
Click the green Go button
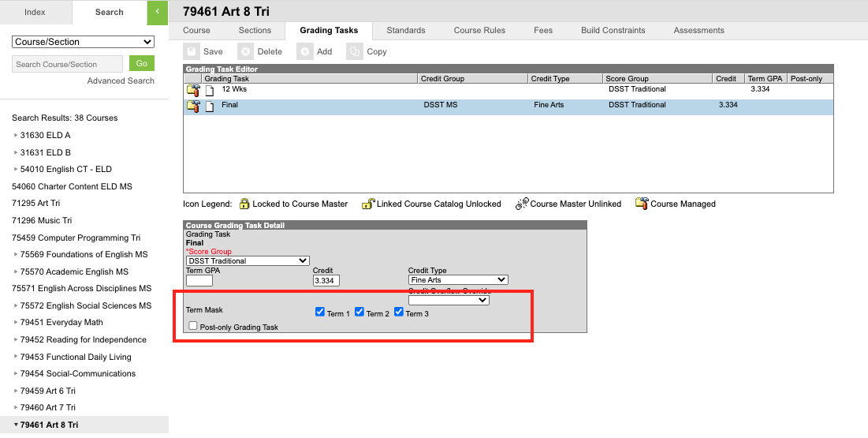point(142,63)
